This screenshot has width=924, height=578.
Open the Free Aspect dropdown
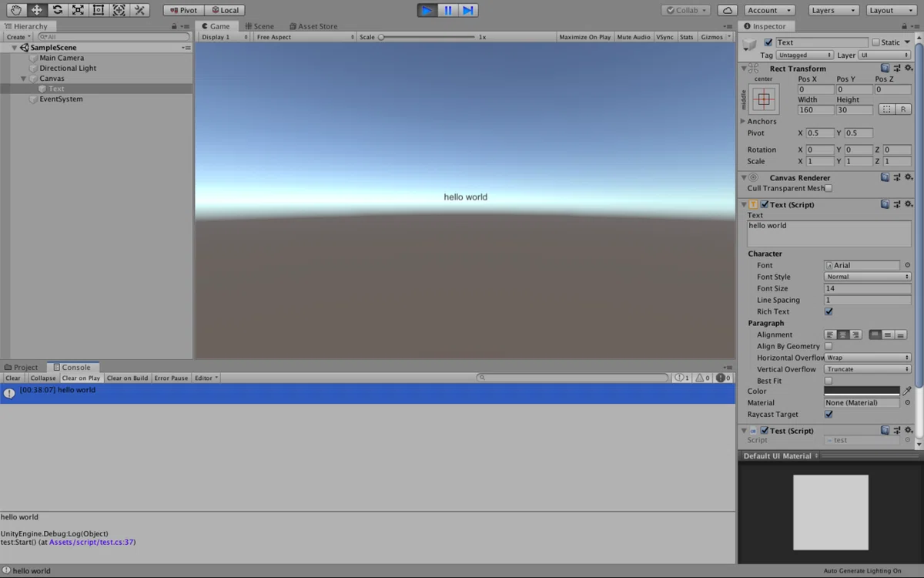click(x=305, y=37)
